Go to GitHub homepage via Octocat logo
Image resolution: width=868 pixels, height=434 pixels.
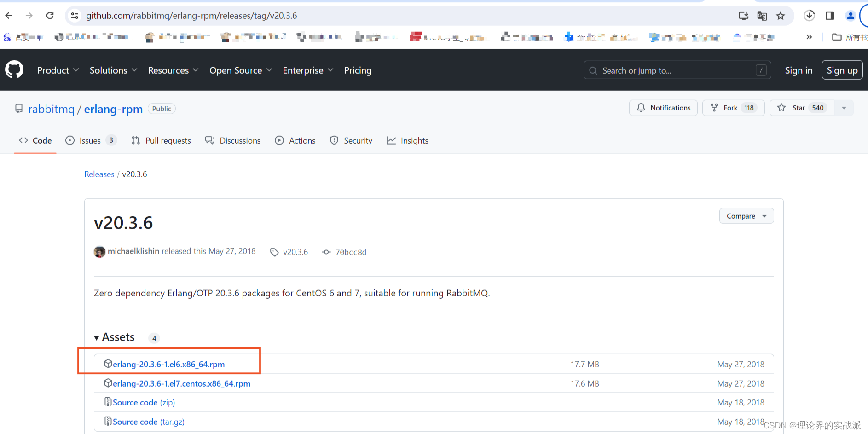tap(14, 70)
